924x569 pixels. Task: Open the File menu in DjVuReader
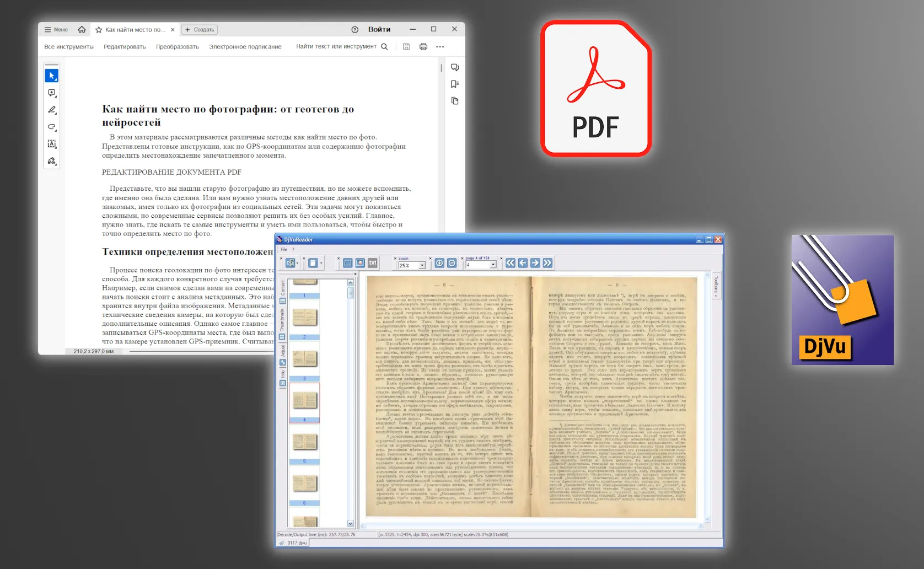(x=283, y=249)
